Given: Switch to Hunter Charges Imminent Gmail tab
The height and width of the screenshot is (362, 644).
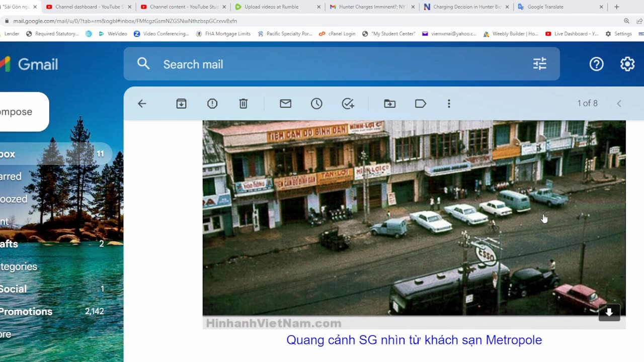Looking at the screenshot, I should pos(372,7).
